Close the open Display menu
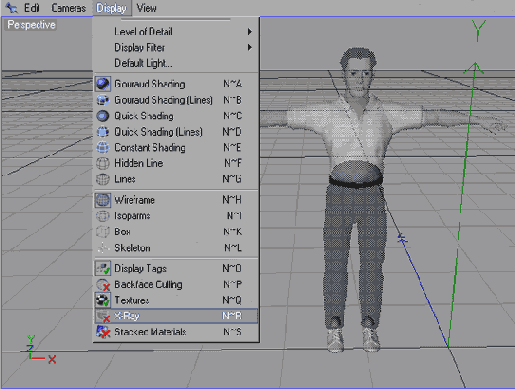This screenshot has height=389, width=515. 111,8
